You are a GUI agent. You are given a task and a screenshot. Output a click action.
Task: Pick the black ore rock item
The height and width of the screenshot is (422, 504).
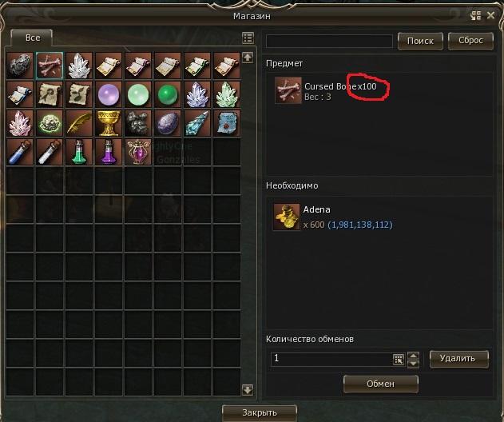(x=20, y=66)
